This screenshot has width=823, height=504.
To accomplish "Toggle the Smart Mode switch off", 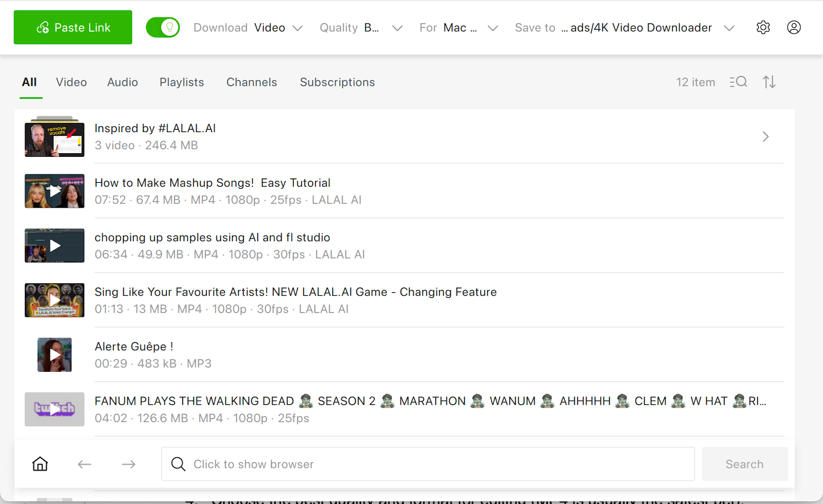I will [163, 27].
